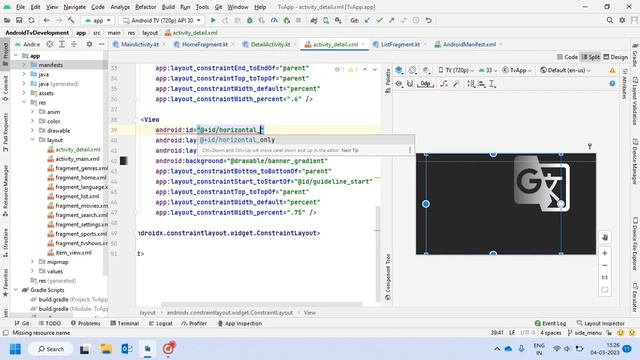This screenshot has width=640, height=360.
Task: Open Search Everywhere magnifier icon
Action: (609, 20)
